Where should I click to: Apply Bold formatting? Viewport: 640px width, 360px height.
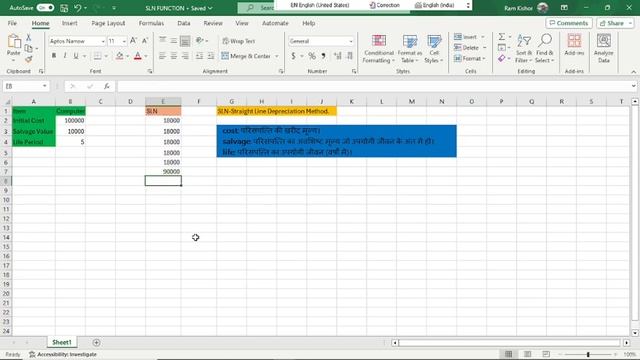pos(53,56)
